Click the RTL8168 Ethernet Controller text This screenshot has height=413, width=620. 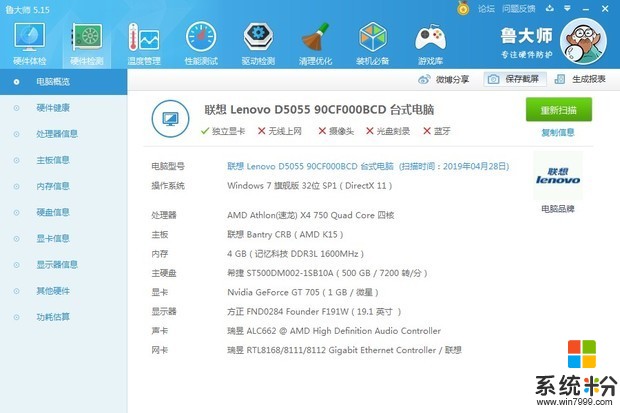pos(344,350)
